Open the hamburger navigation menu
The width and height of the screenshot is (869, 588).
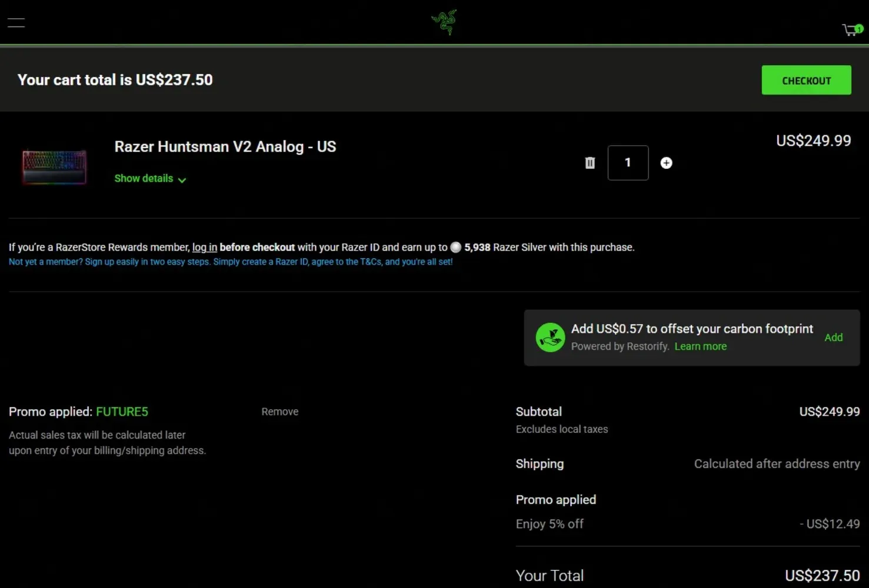pos(16,23)
